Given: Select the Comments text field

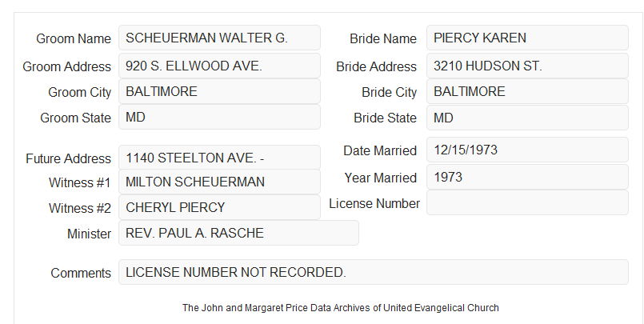Looking at the screenshot, I should pyautogui.click(x=374, y=272).
